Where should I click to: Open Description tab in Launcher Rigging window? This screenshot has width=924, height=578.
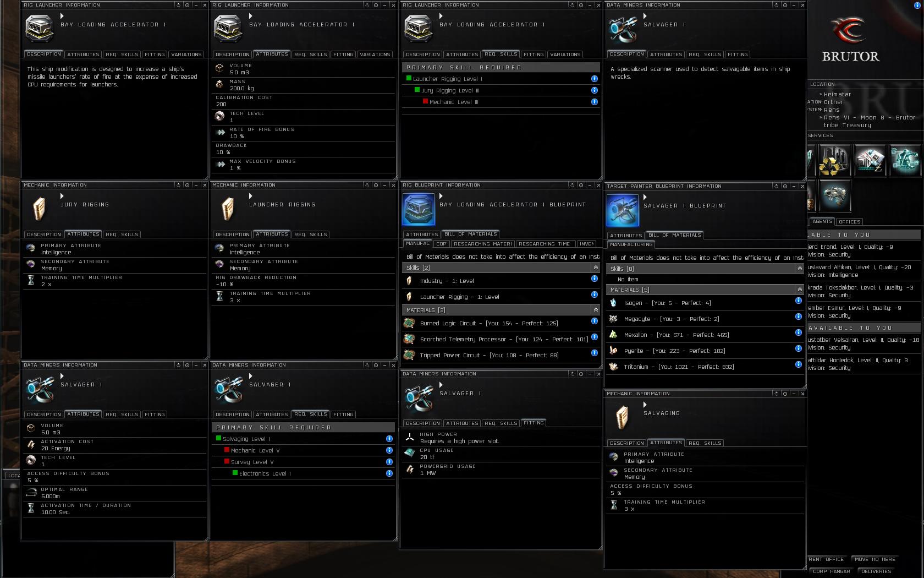tap(232, 235)
